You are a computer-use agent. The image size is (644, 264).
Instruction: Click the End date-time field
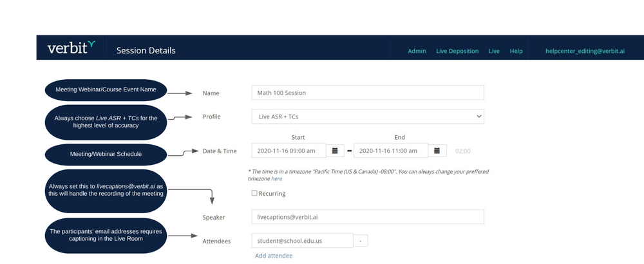[391, 151]
